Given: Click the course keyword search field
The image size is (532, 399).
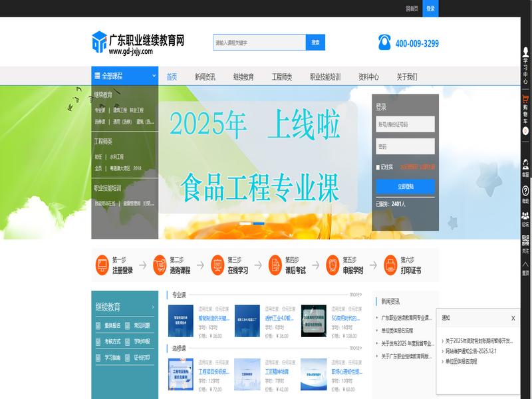Looking at the screenshot, I should [x=259, y=43].
